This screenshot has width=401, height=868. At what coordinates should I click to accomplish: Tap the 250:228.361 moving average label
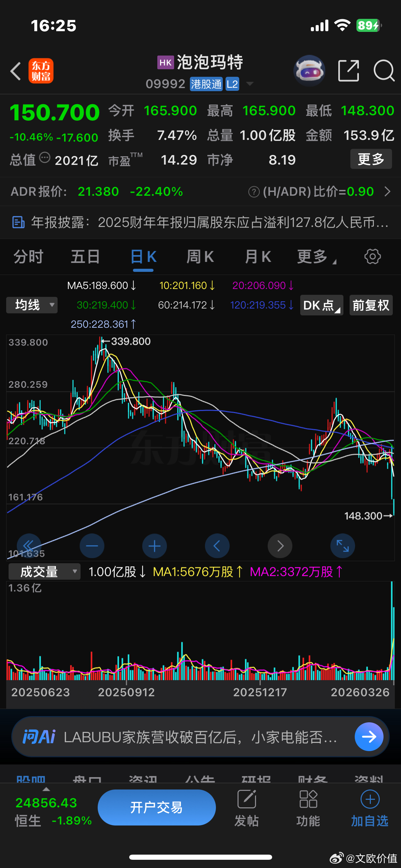[x=104, y=324]
